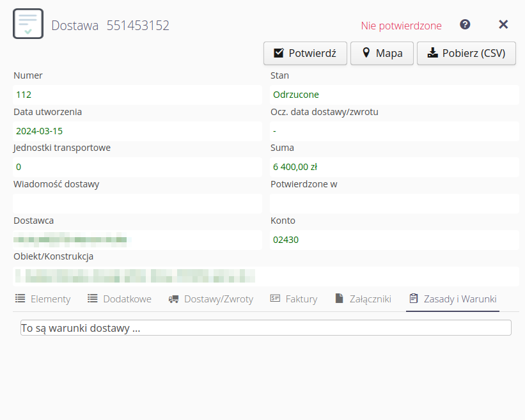The height and width of the screenshot is (420, 525).
Task: Click the Stan value Odrzucone
Action: (295, 95)
